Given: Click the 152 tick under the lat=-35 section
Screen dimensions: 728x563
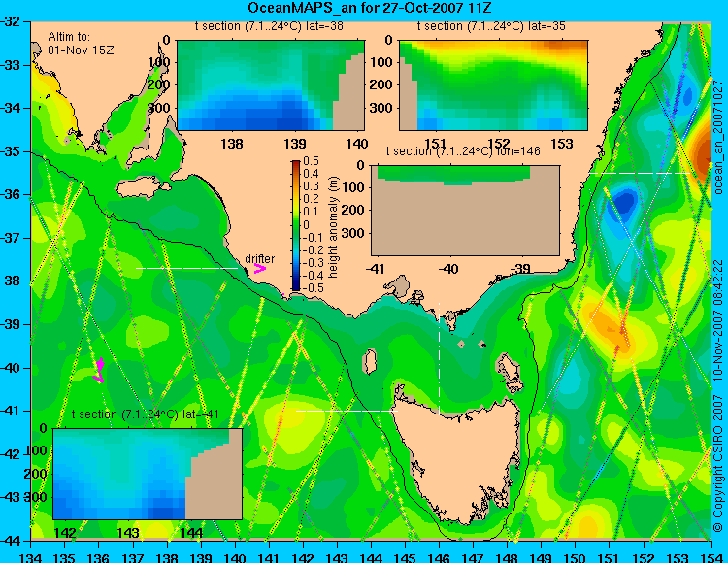Looking at the screenshot, I should (x=499, y=144).
